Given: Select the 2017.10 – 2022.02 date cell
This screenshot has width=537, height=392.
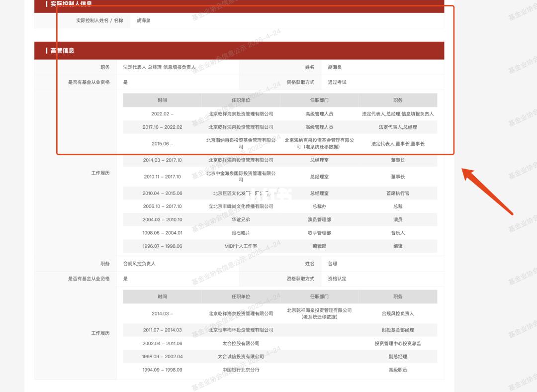Looking at the screenshot, I should 162,127.
